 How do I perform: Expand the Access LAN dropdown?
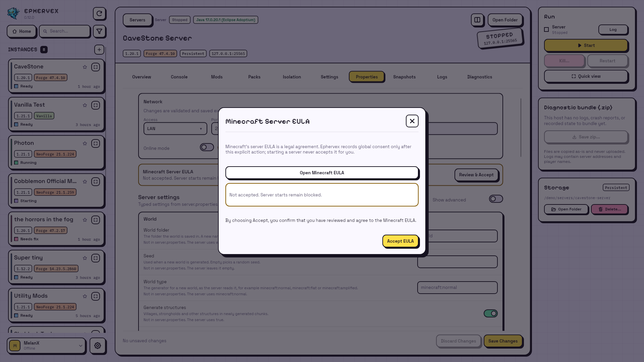175,129
